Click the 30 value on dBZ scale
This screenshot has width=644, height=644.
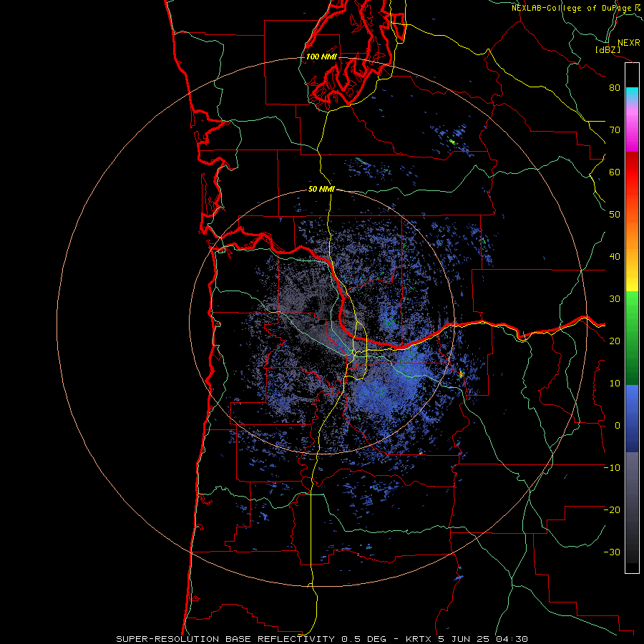(x=615, y=299)
